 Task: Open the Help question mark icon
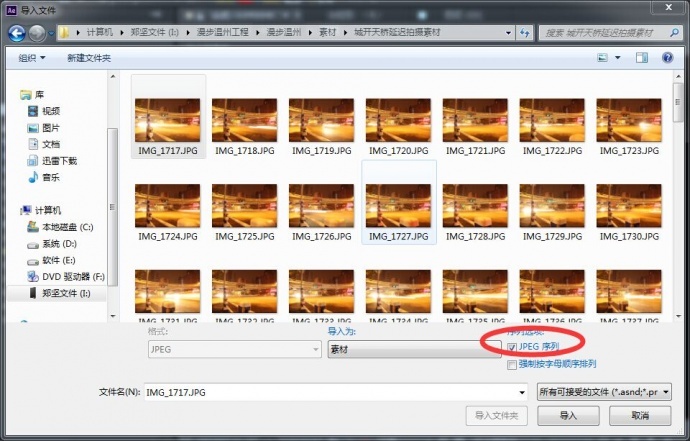[x=669, y=58]
